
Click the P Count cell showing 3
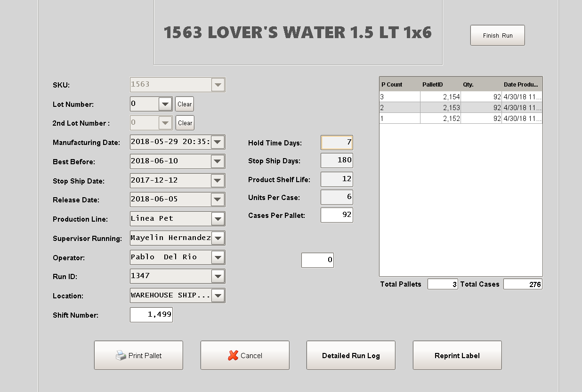[x=400, y=96]
